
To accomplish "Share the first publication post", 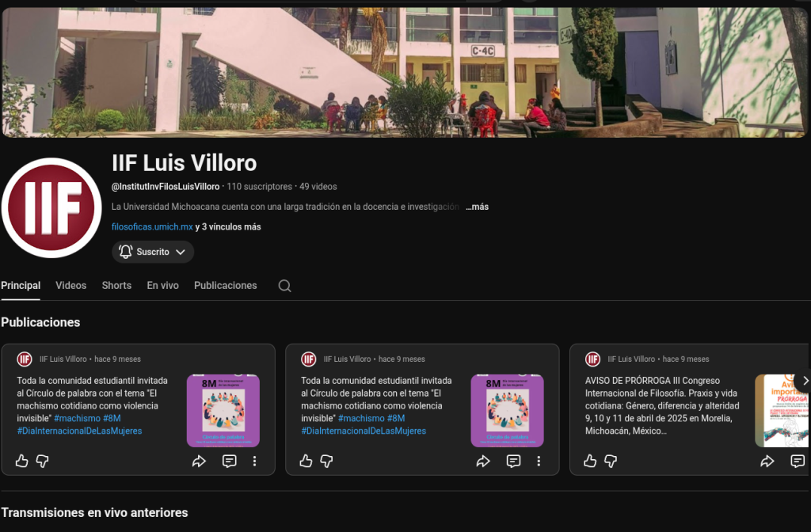I will [199, 461].
